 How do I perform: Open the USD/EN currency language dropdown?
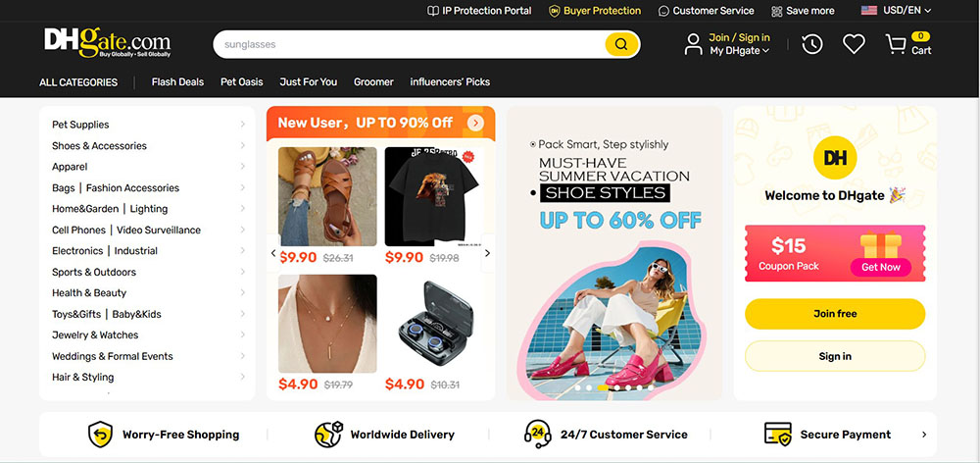click(x=897, y=11)
